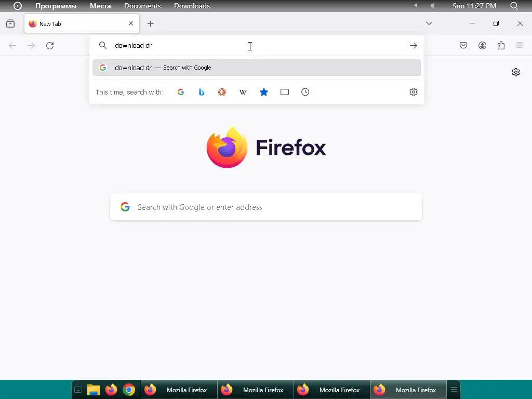532x399 pixels.
Task: Restore down the Firefox window
Action: [x=496, y=23]
